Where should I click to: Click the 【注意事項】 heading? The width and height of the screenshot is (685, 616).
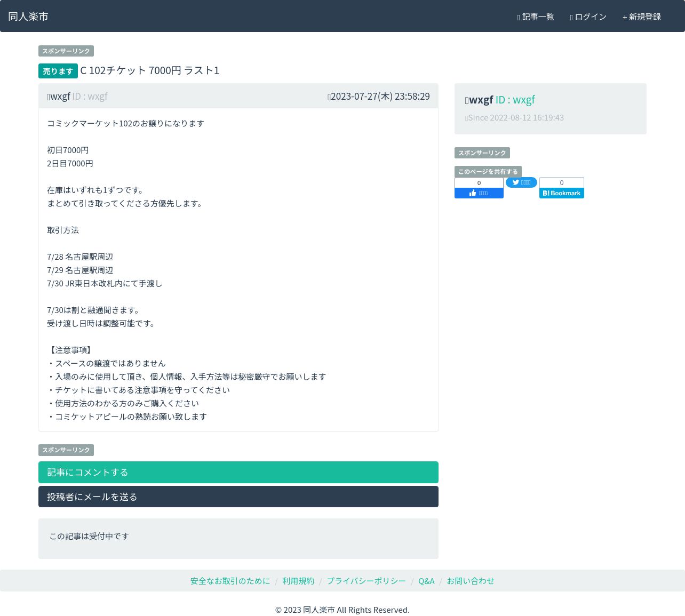(x=71, y=350)
